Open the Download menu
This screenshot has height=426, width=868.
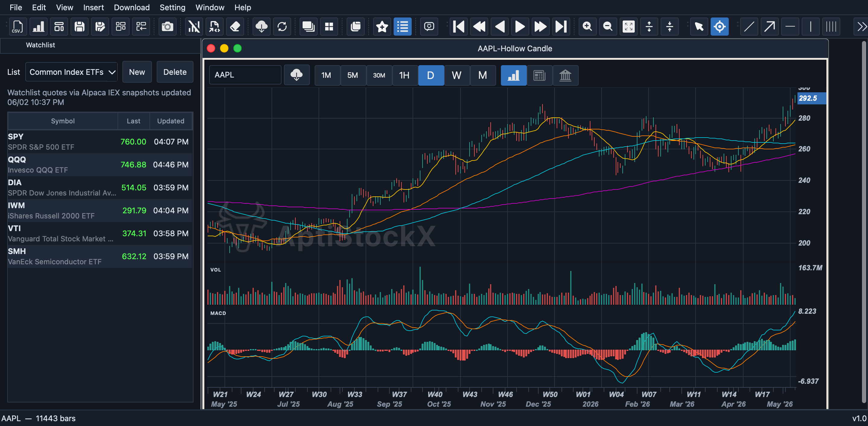(x=131, y=7)
